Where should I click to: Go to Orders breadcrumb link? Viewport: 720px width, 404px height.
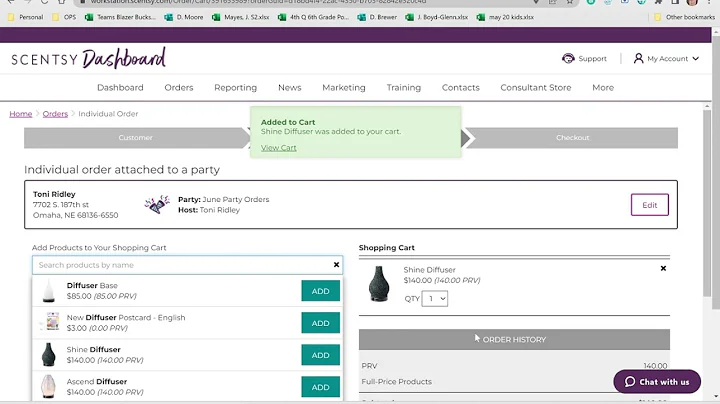coord(55,113)
